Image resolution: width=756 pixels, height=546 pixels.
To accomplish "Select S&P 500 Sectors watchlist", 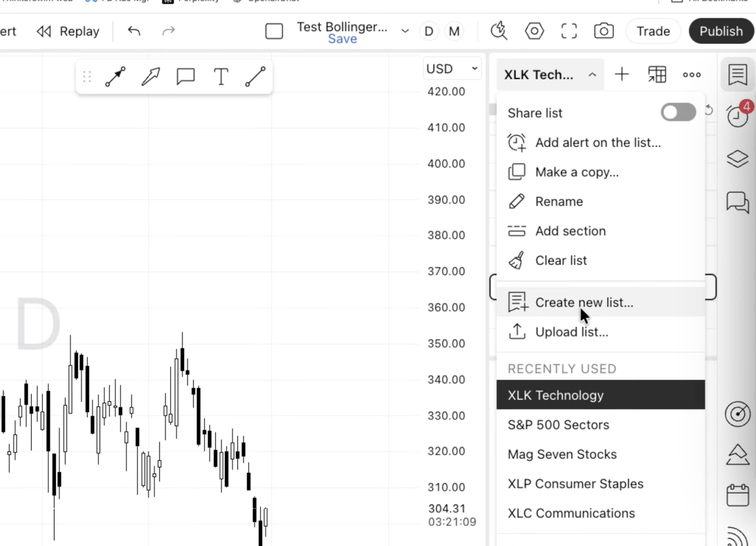I will (x=558, y=425).
